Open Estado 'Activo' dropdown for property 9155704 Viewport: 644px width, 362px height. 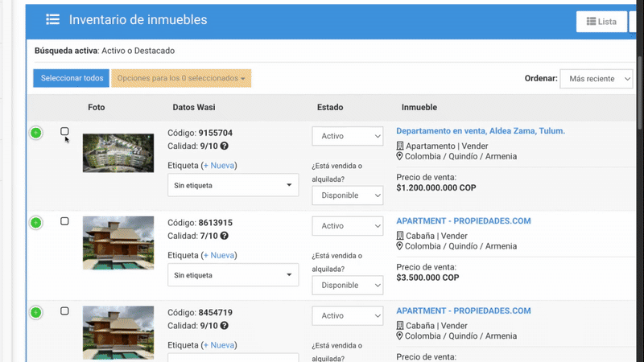tap(348, 137)
